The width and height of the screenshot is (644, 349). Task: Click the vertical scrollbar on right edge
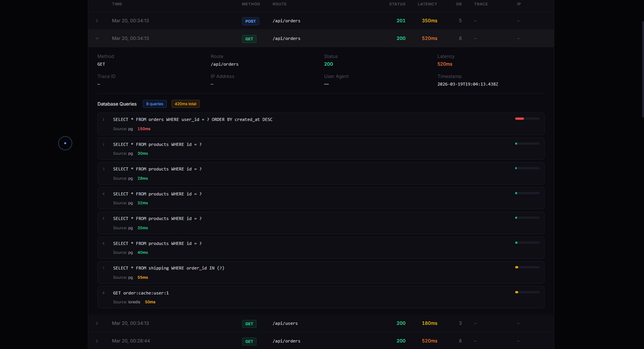pyautogui.click(x=643, y=69)
